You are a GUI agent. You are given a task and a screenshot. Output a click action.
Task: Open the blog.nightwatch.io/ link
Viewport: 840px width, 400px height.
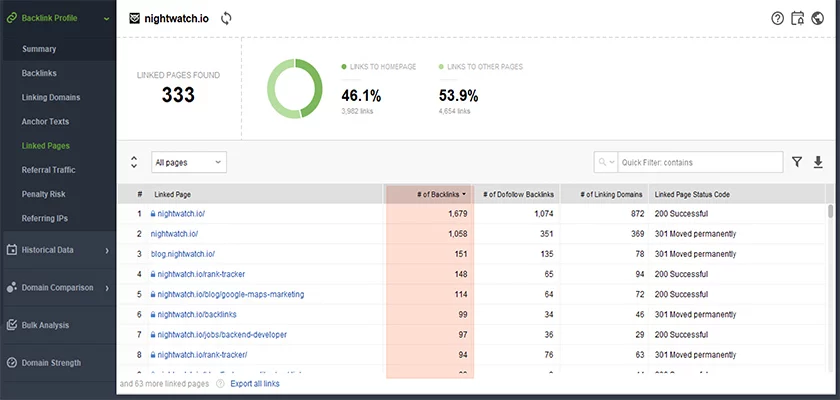tap(183, 254)
